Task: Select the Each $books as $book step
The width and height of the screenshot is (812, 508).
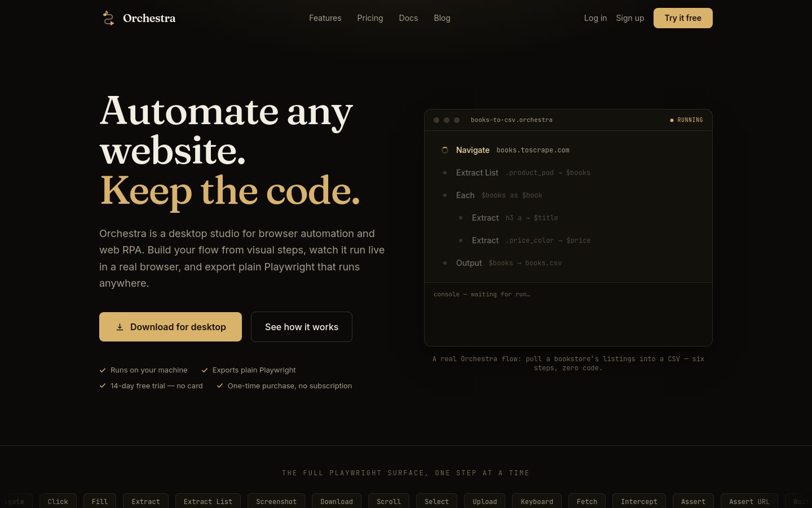Action: pos(568,195)
